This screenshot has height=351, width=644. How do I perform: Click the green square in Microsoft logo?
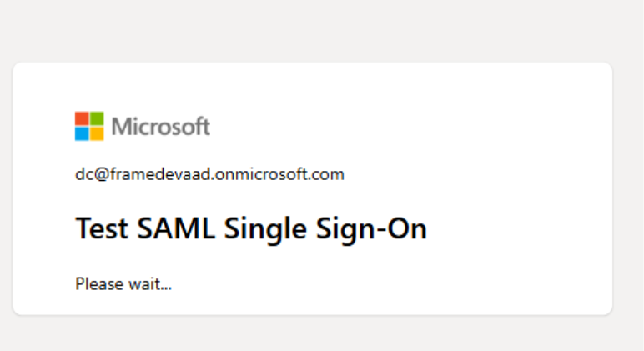pos(97,118)
